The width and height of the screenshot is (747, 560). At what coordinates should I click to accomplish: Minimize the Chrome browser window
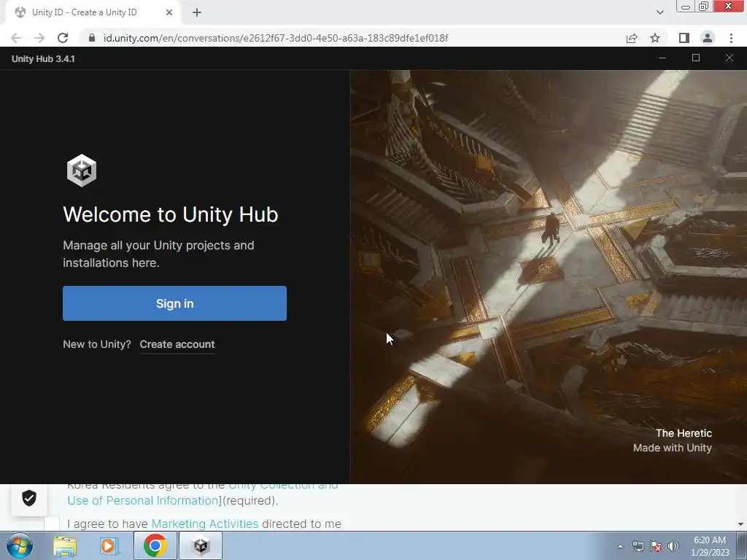tap(686, 6)
